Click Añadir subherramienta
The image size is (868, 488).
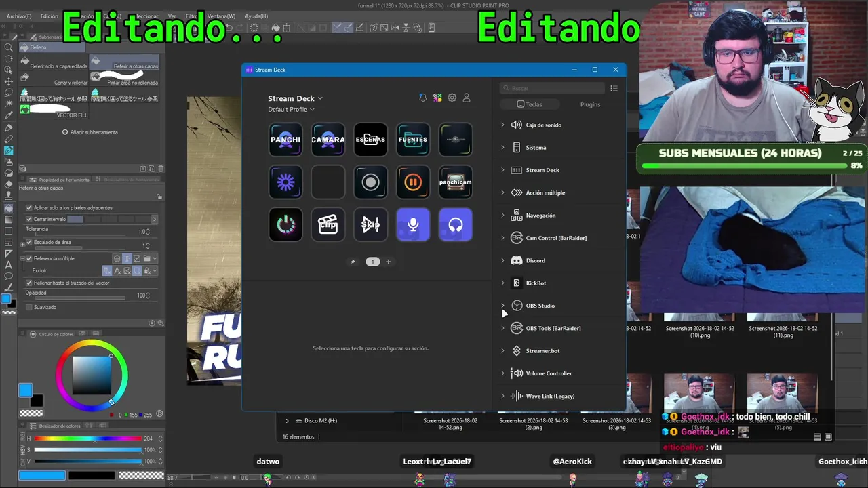click(x=90, y=132)
